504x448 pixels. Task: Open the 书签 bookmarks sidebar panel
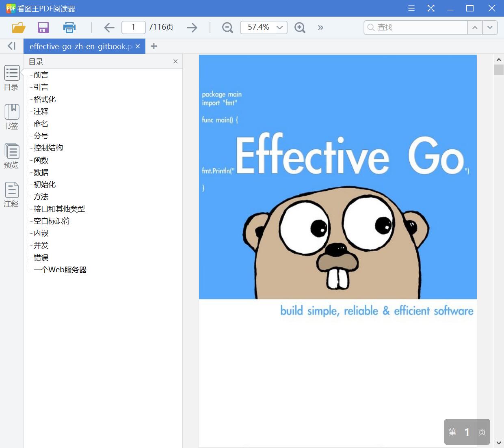(x=12, y=117)
